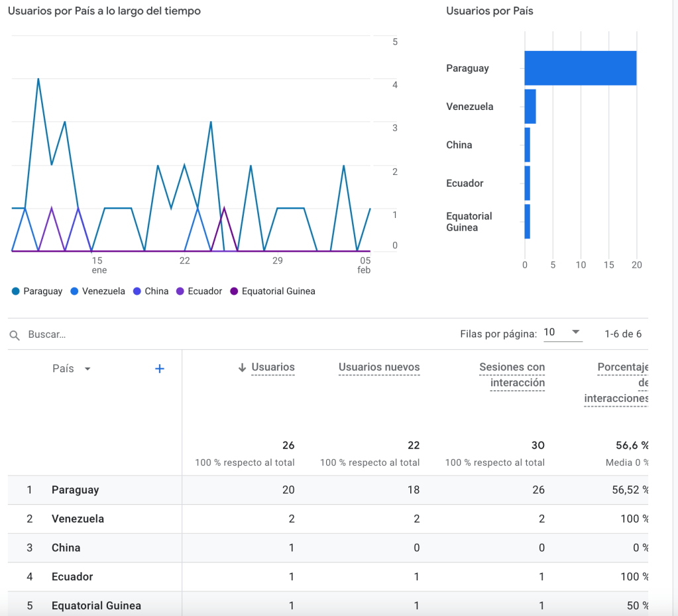This screenshot has height=616, width=678.
Task: Click the Equatorial Guinea table row
Action: [96, 605]
